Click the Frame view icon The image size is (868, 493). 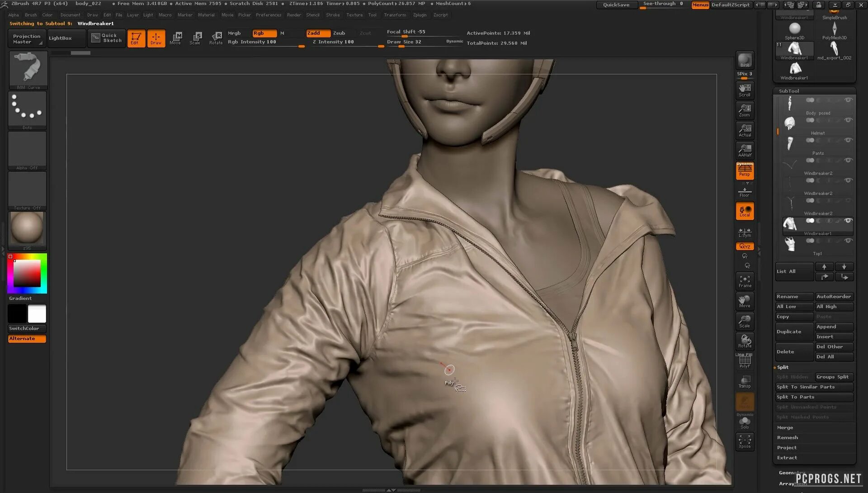tap(745, 281)
